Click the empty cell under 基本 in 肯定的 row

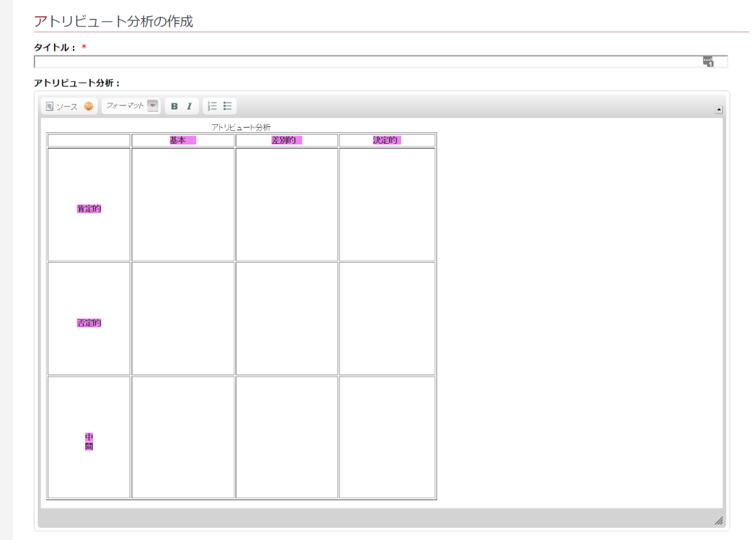(x=183, y=205)
